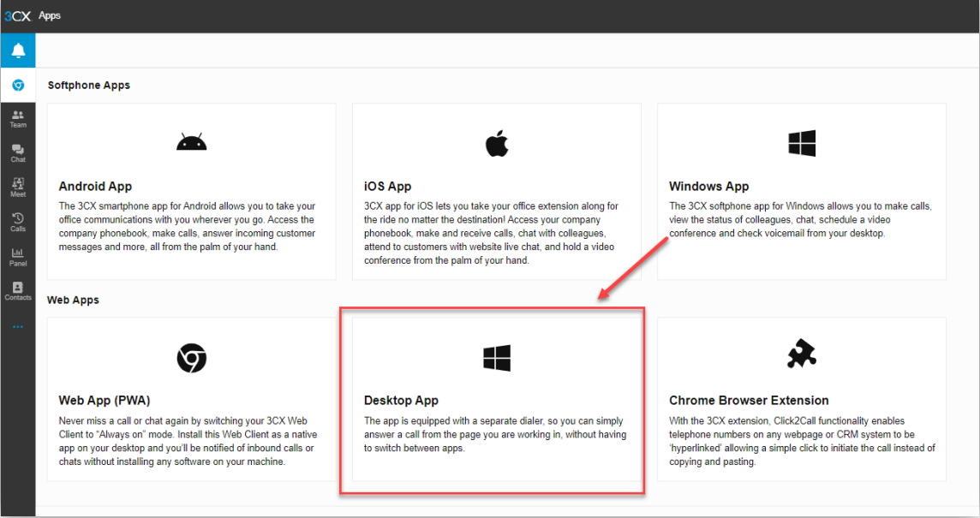Open the Meet section in sidebar
Screen dimensions: 980x518
18,188
